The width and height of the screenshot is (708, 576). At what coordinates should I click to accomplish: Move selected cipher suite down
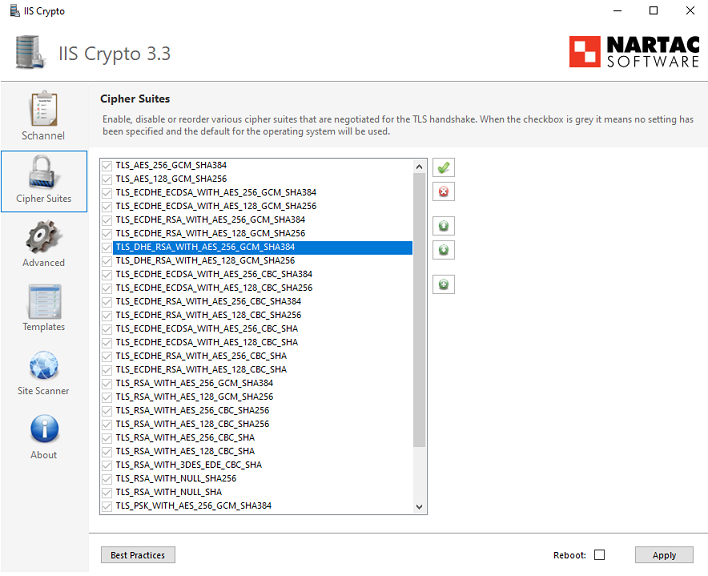tap(443, 249)
